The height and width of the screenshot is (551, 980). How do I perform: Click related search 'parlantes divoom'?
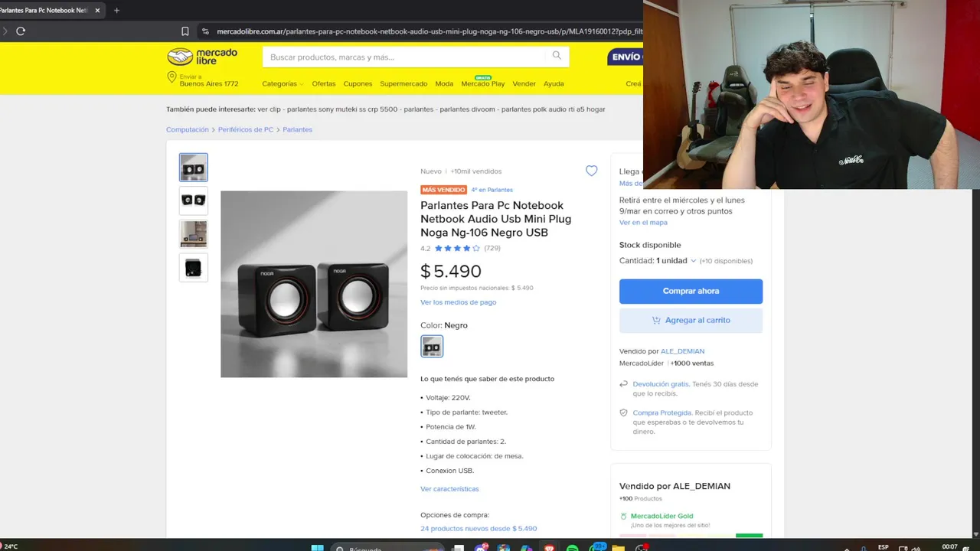467,109
